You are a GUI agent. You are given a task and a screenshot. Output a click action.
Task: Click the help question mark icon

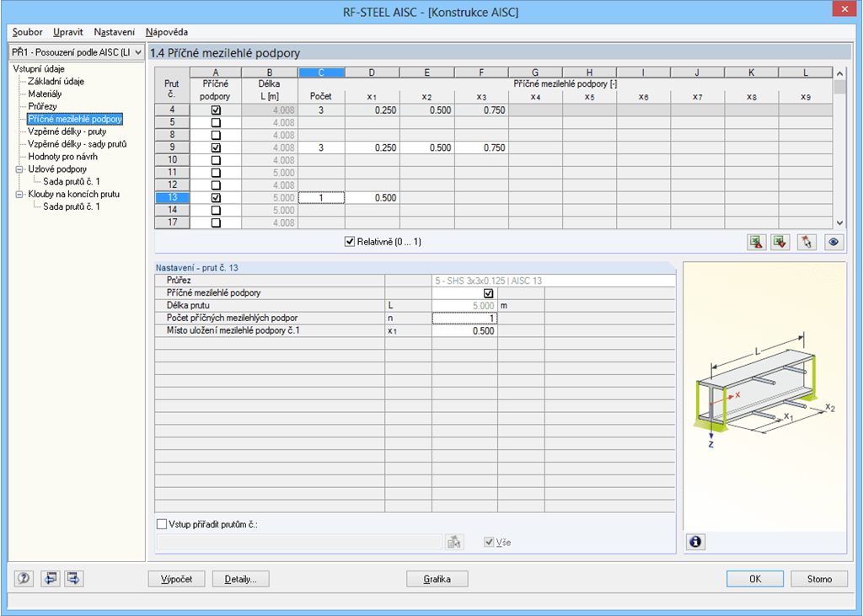point(24,579)
